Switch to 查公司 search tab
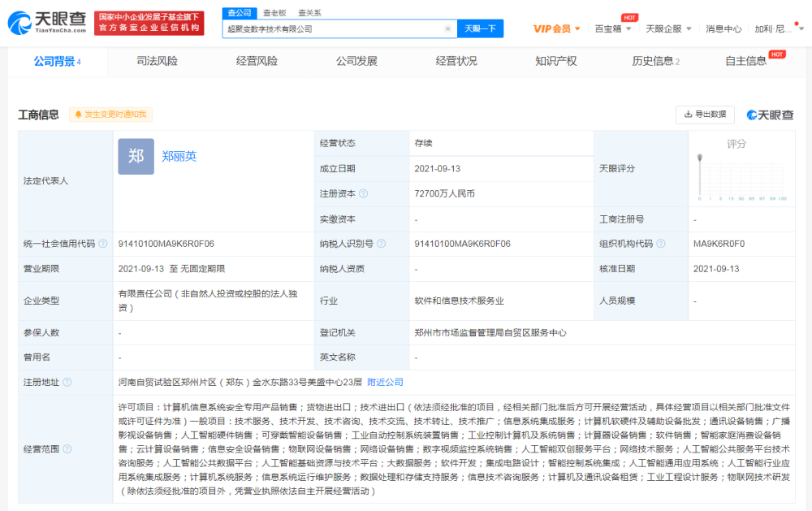The image size is (812, 511). (240, 13)
